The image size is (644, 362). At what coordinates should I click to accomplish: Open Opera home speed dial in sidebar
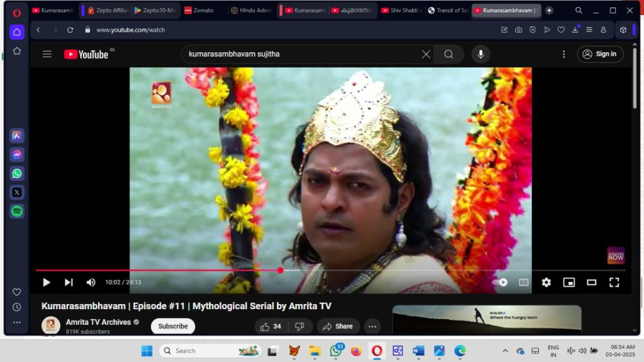(17, 32)
